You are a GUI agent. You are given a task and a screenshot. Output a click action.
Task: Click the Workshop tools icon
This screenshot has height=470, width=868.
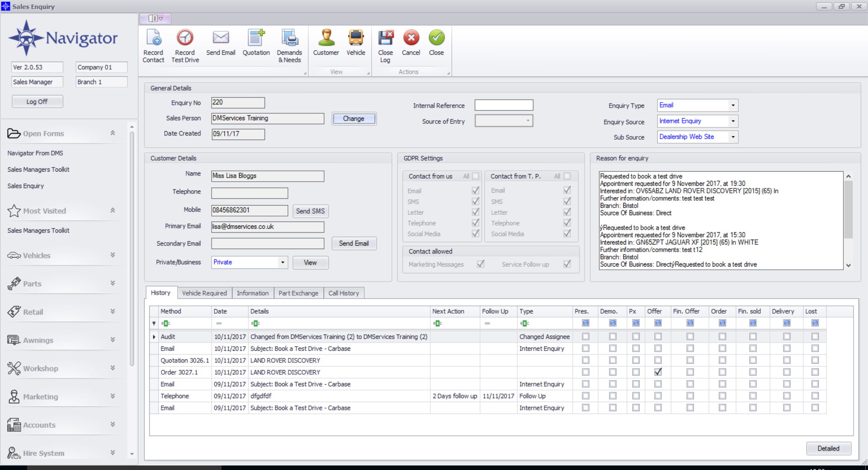click(14, 368)
